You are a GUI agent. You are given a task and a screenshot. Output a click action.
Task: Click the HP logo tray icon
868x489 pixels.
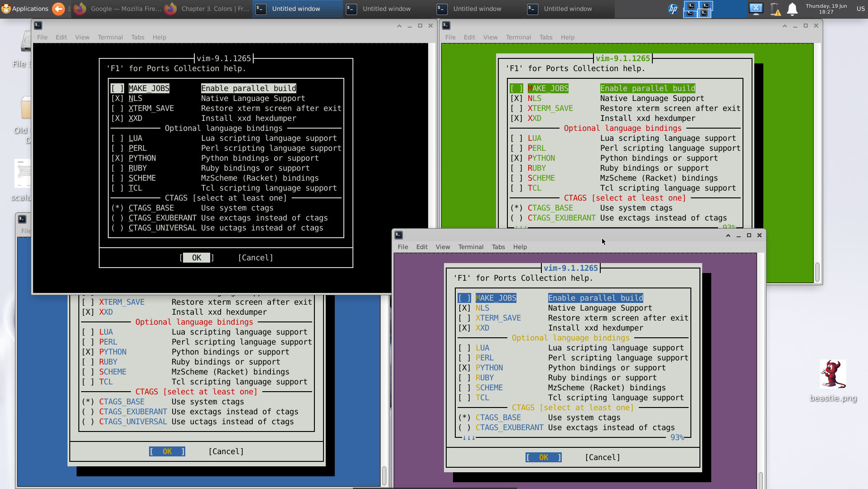click(673, 9)
